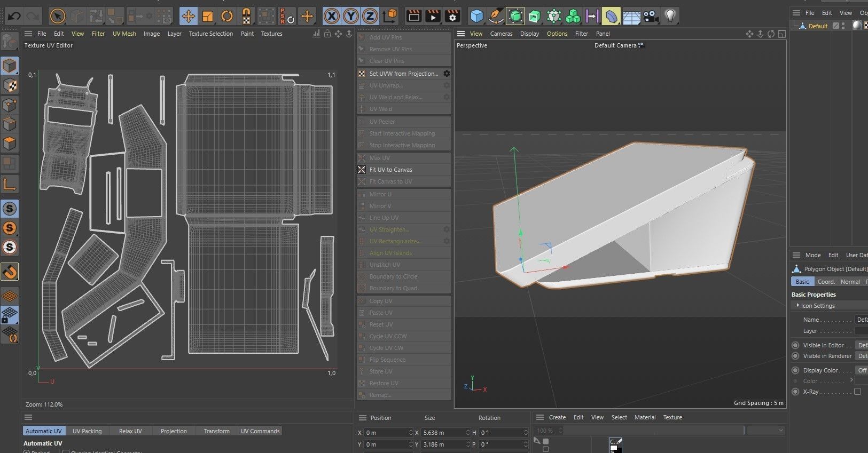
Task: Click the Visible in Renderer keyframe dot
Action: [795, 356]
